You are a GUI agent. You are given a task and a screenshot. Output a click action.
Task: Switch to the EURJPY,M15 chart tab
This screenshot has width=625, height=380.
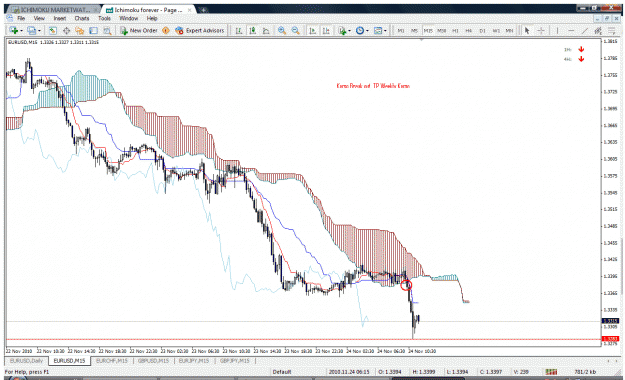coord(194,361)
